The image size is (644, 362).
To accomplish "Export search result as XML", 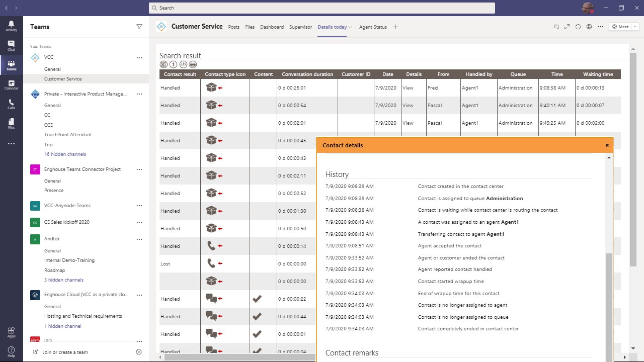I will [183, 64].
